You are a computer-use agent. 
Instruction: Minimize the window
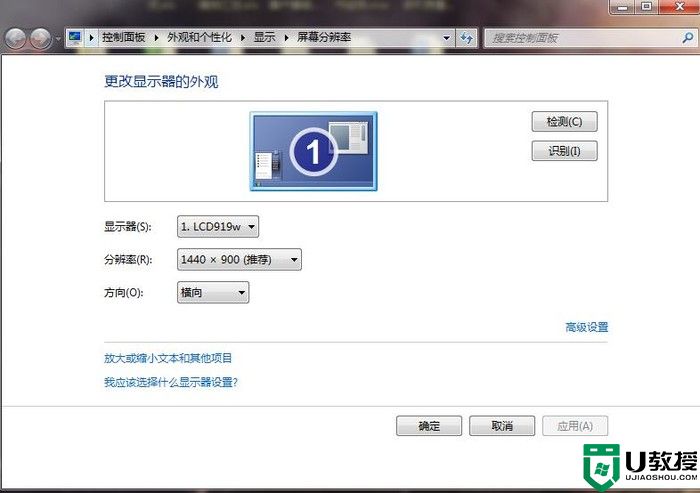[622, 7]
